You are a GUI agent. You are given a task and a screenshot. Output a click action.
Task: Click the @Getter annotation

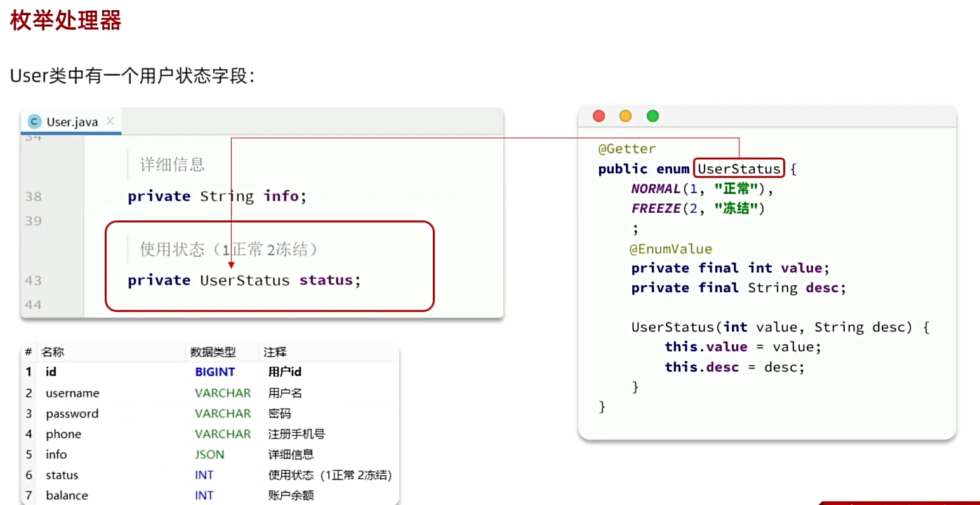[626, 149]
